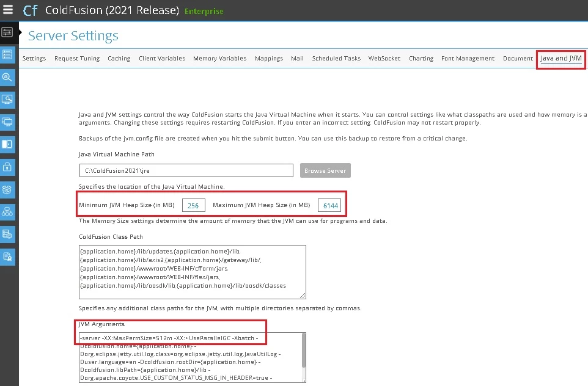Go to the WebSocket tab
Image resolution: width=588 pixels, height=386 pixels.
[384, 59]
